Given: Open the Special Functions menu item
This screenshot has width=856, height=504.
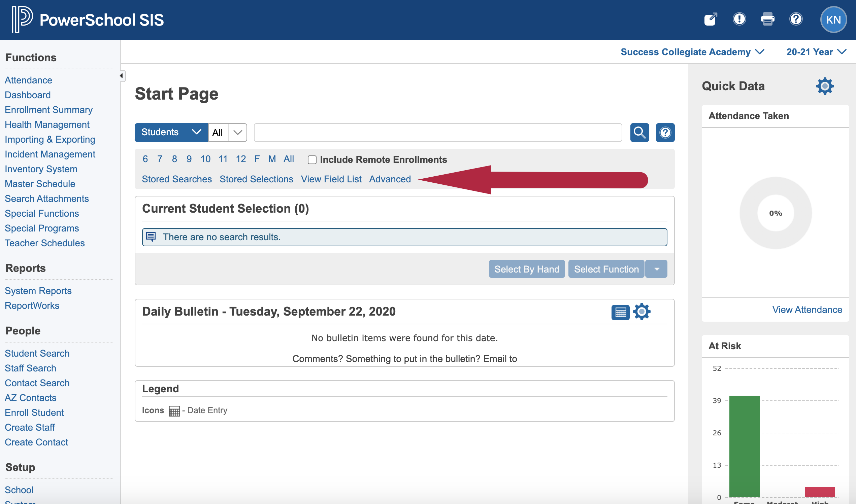Looking at the screenshot, I should point(41,212).
